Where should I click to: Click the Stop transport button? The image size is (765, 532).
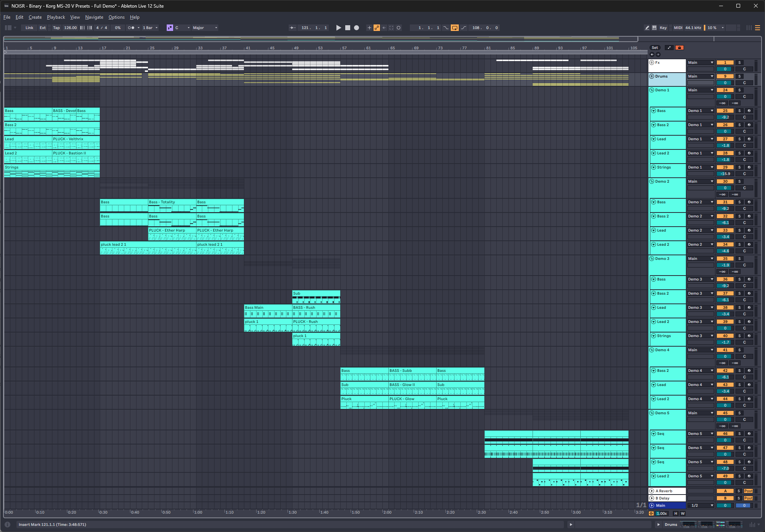coord(348,28)
